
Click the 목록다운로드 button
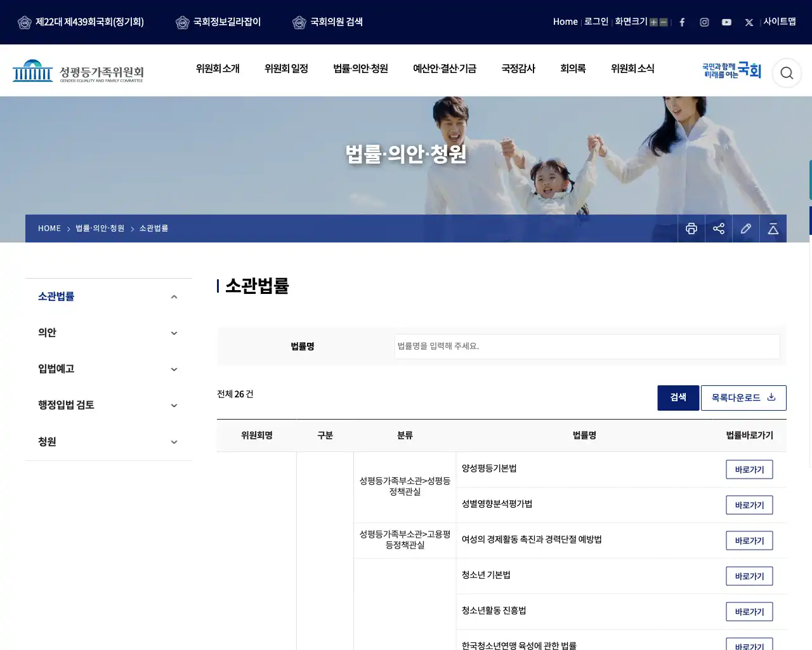coord(743,398)
